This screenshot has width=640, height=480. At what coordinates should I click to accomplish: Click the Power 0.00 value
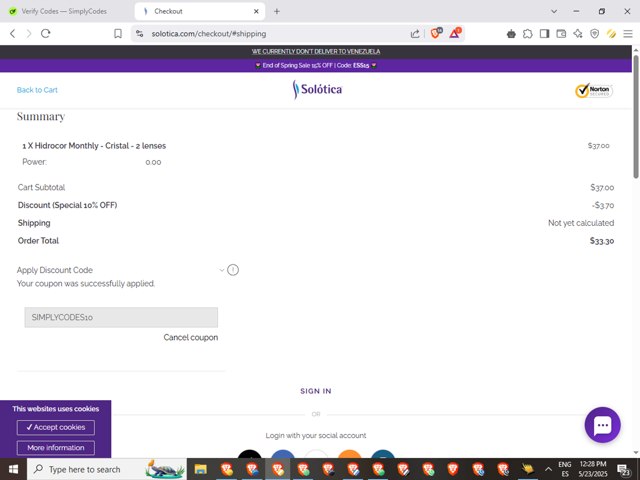click(x=153, y=162)
